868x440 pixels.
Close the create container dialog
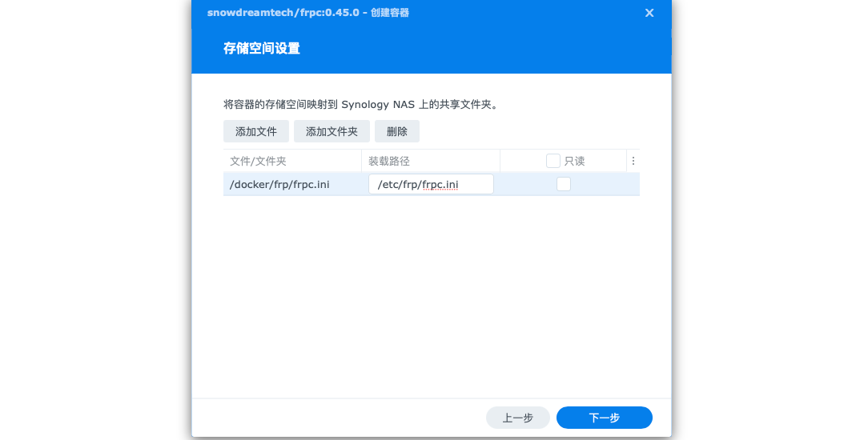tap(649, 13)
